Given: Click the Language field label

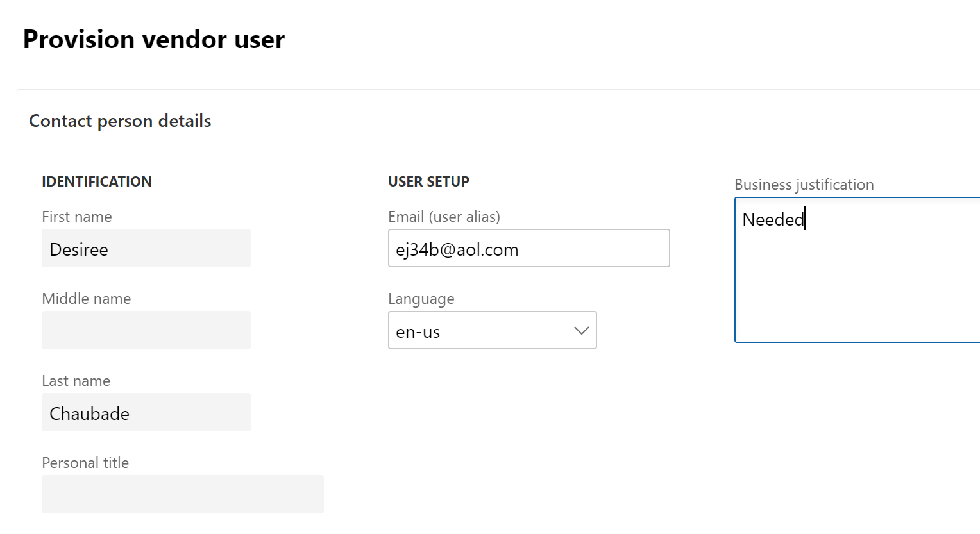Looking at the screenshot, I should tap(421, 299).
